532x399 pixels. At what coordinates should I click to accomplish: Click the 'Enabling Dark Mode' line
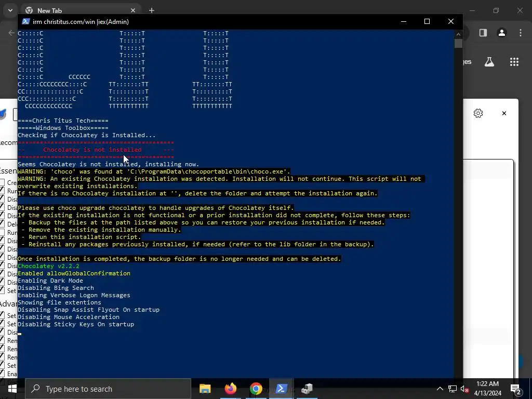click(50, 281)
